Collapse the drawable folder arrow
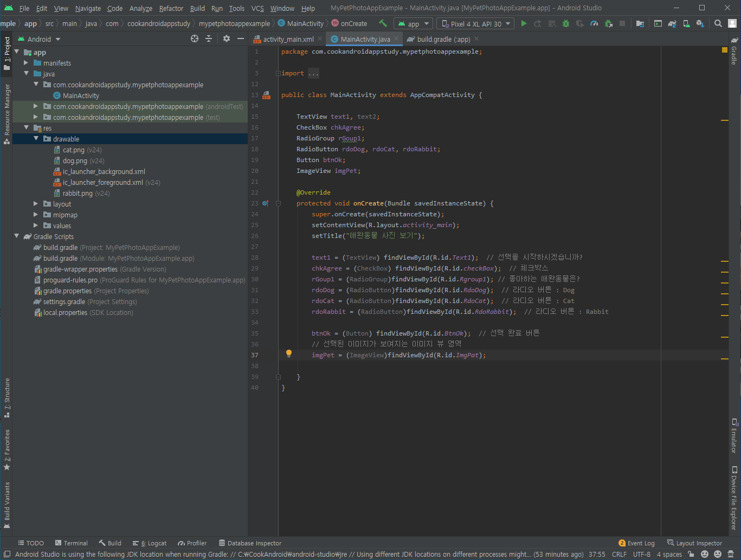Screen dimensions: 741x560 coord(36,139)
